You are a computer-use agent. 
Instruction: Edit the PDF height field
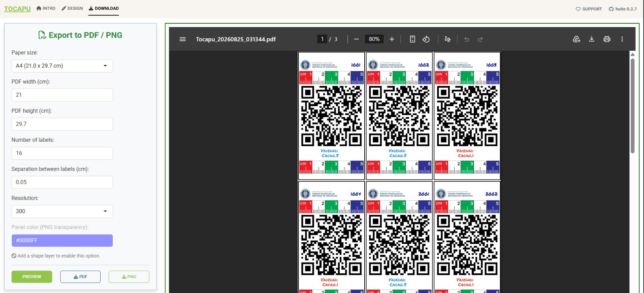click(x=62, y=124)
